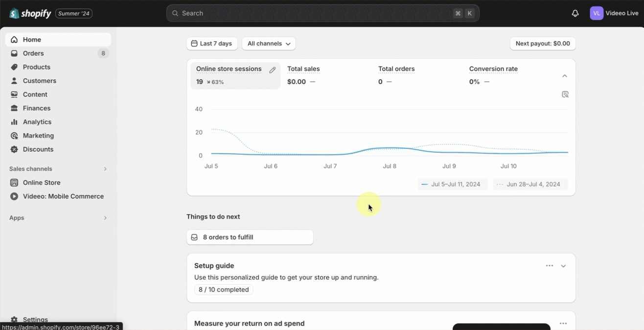Open ad spend card three-dot menu
The height and width of the screenshot is (330, 644).
563,324
